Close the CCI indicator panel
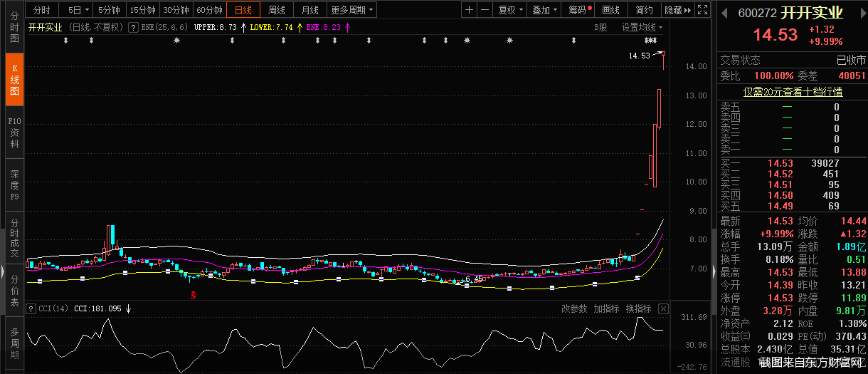The width and height of the screenshot is (868, 374). [x=663, y=308]
